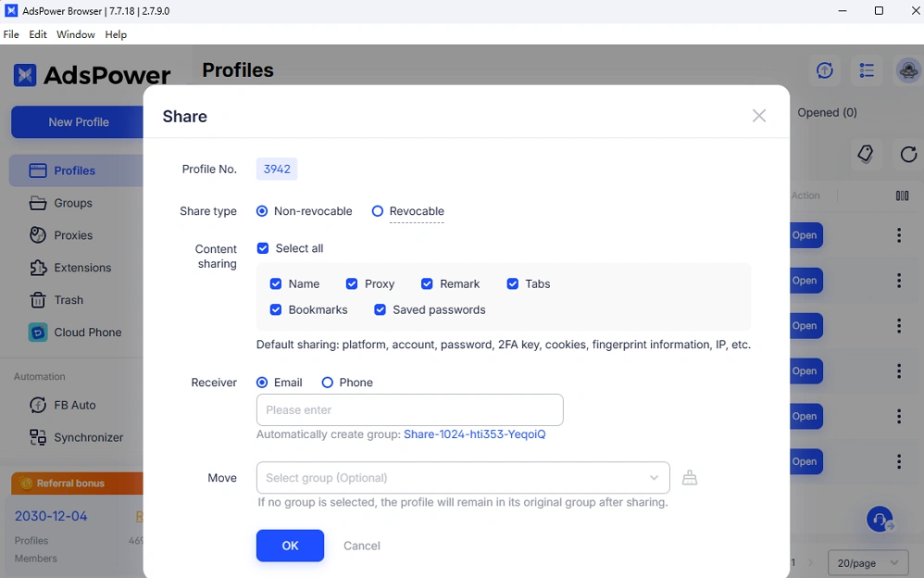924x578 pixels.
Task: Expand the Select group dropdown
Action: click(463, 478)
